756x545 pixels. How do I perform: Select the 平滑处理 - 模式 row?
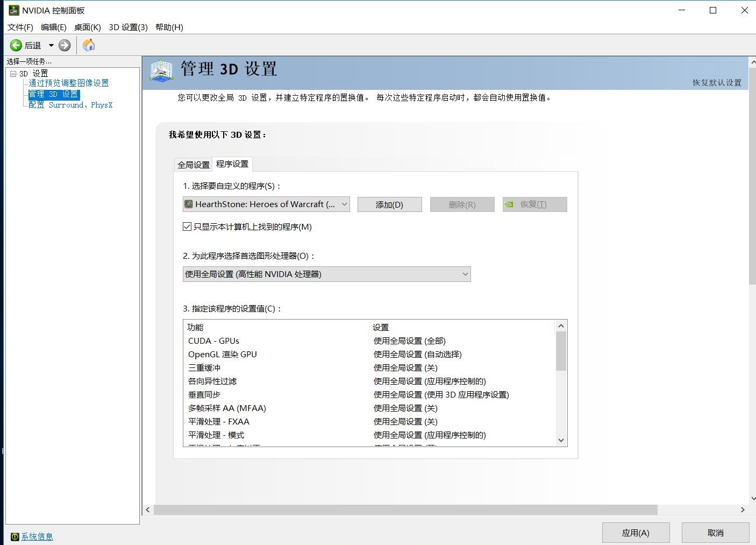[368, 435]
